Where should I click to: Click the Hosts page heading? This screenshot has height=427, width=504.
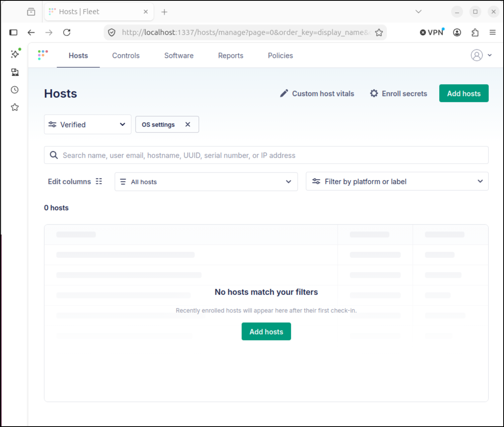click(60, 94)
